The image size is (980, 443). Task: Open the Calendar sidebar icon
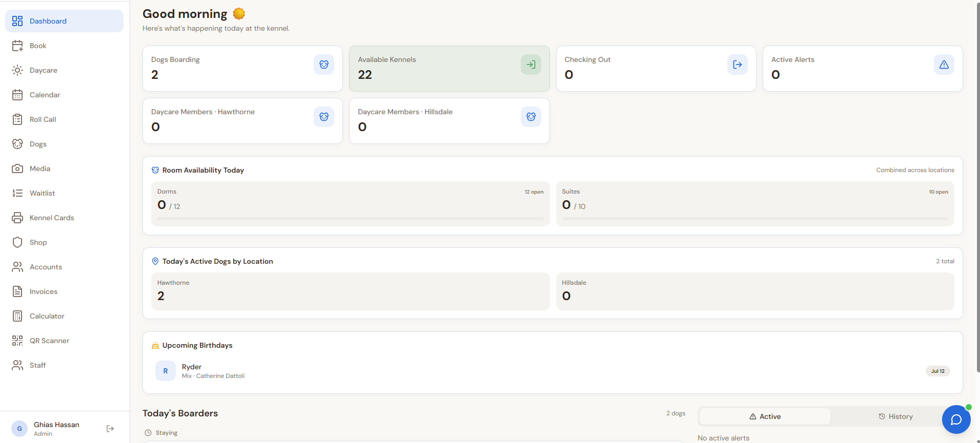point(17,95)
